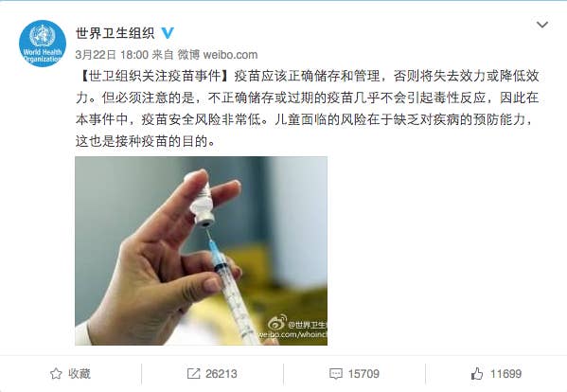Click the Weibo logo watermark on photo
Screen dimensions: 567x392
(x=277, y=323)
